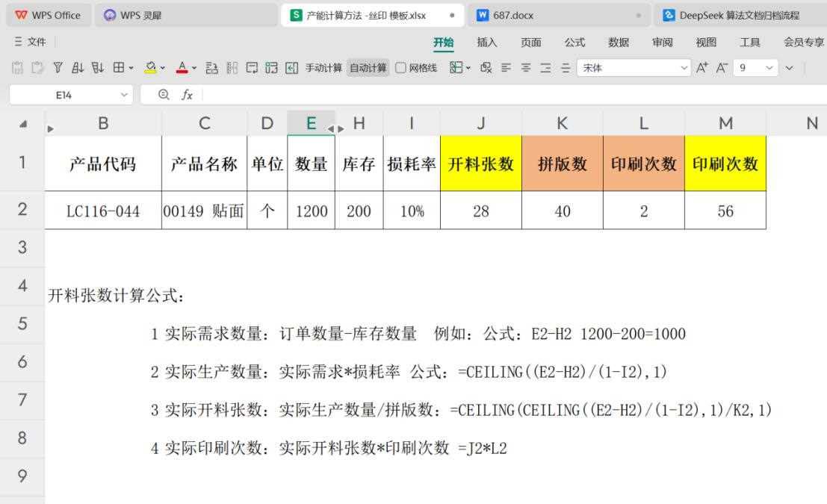Select the 插入 ribbon tab
The image size is (827, 504).
click(x=487, y=42)
